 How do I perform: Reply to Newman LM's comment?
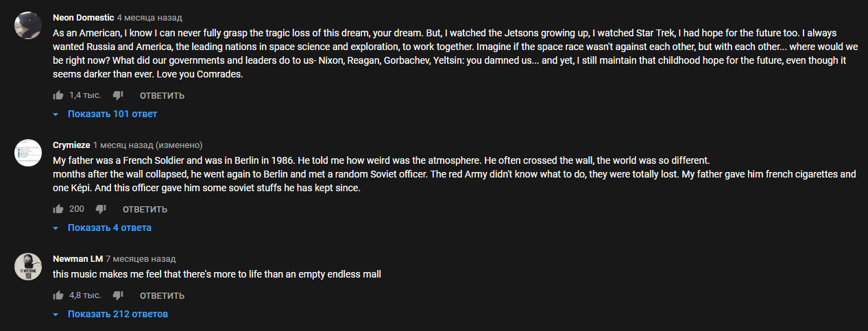point(162,295)
